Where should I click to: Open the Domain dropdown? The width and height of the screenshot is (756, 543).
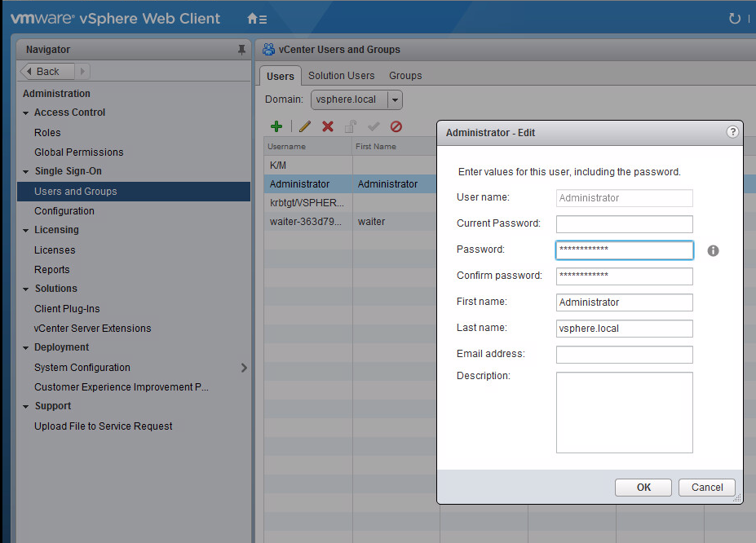pyautogui.click(x=394, y=99)
